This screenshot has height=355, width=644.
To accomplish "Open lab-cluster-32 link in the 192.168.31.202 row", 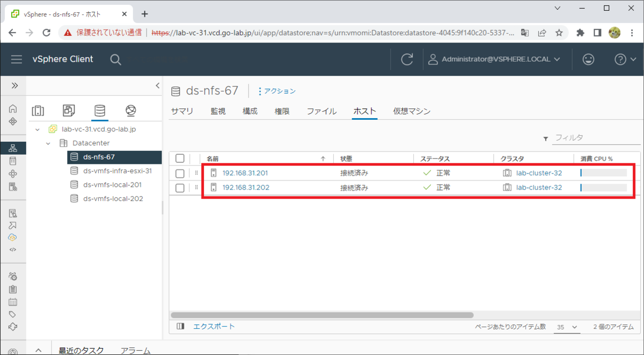I will 539,187.
